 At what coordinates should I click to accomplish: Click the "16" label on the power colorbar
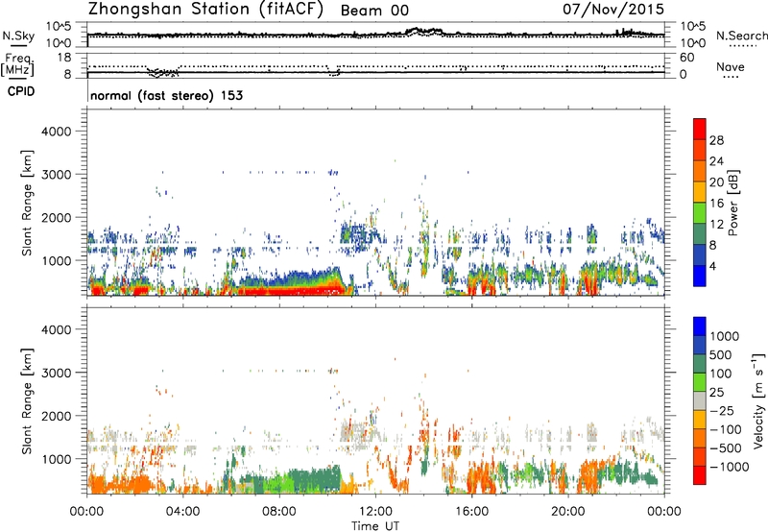click(716, 204)
